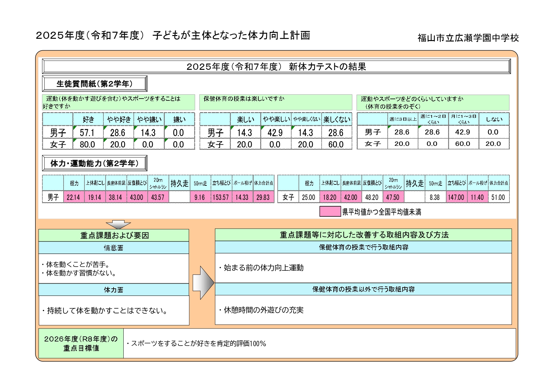Select the girls' 80.0 cell under 好き
The image size is (555, 392).
88,144
